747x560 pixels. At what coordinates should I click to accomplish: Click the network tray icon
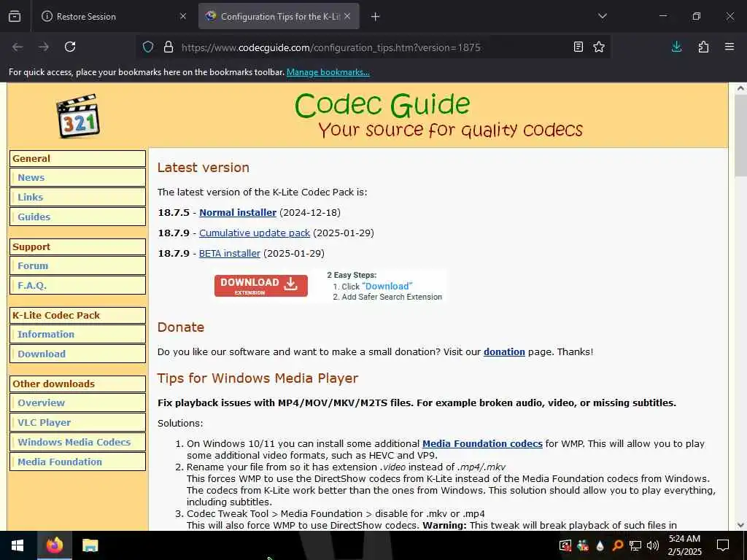[x=635, y=545]
